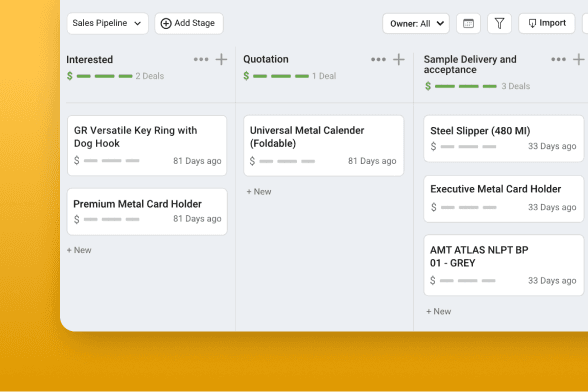Open GR Versatile Key Ring deal card

point(147,146)
